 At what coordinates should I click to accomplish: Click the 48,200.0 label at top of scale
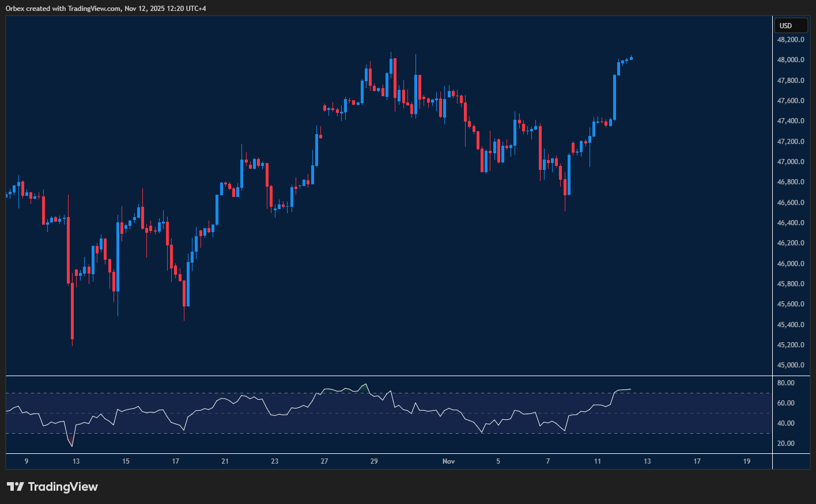[791, 40]
